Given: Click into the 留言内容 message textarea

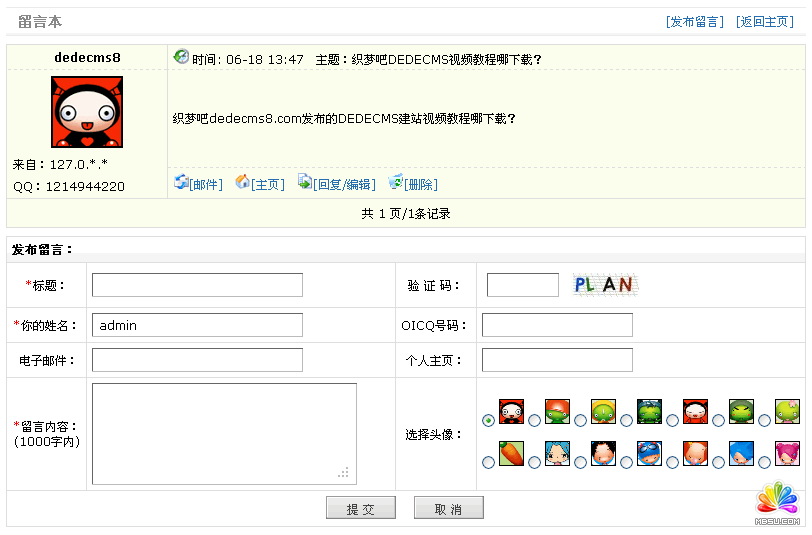Looking at the screenshot, I should point(224,434).
